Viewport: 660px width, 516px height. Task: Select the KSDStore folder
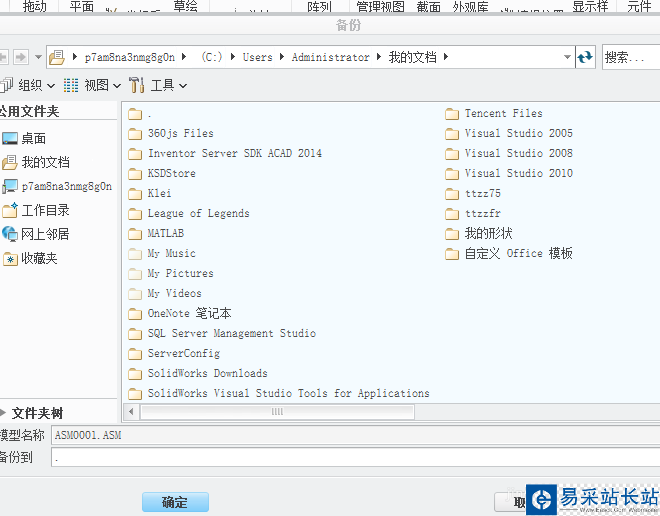pyautogui.click(x=162, y=173)
